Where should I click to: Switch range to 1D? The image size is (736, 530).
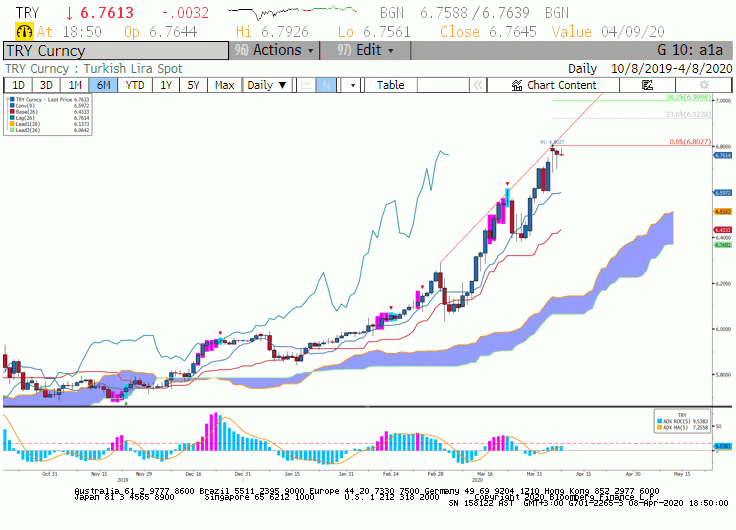tap(18, 85)
